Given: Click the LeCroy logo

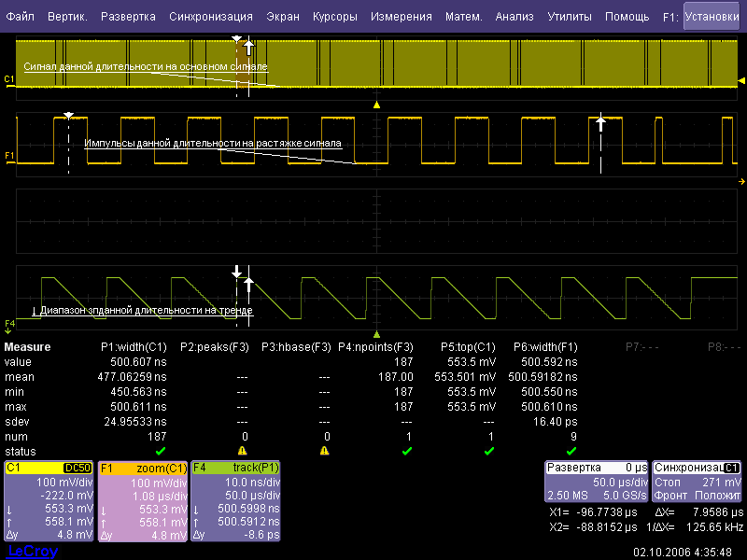Looking at the screenshot, I should (x=33, y=551).
